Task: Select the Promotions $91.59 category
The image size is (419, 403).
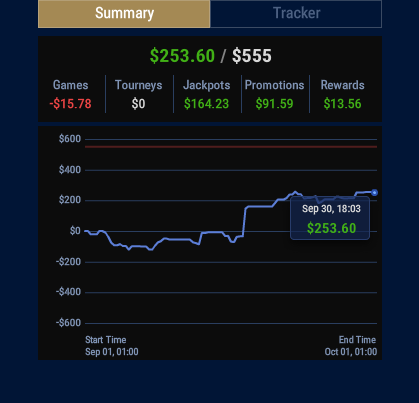Action: (x=275, y=94)
